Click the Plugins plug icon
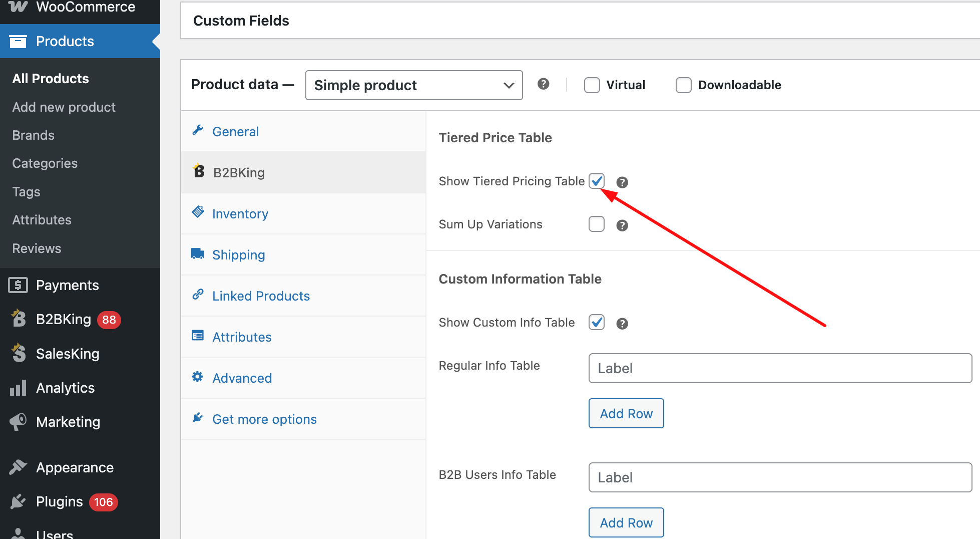This screenshot has height=539, width=980. pos(18,501)
